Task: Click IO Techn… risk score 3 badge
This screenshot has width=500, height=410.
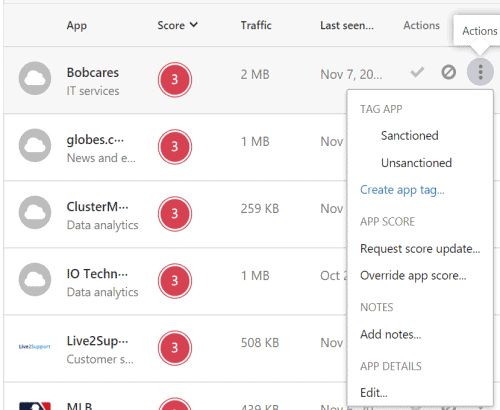Action: click(x=175, y=281)
